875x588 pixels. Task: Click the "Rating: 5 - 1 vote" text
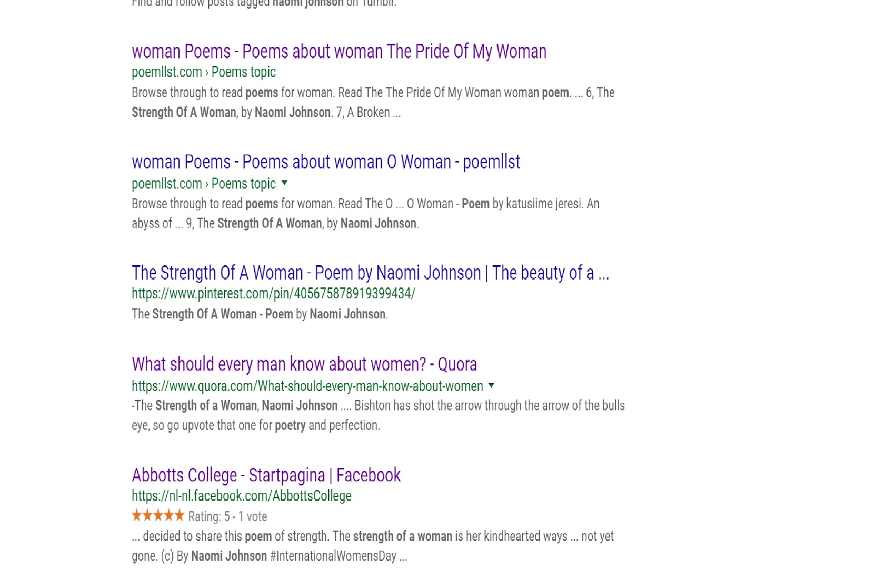tap(227, 516)
